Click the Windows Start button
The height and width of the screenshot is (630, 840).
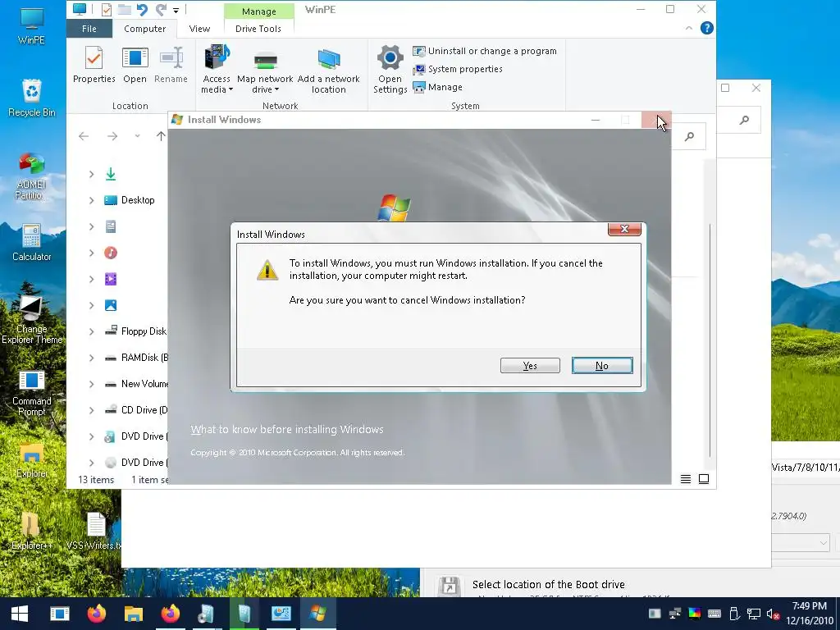click(x=20, y=614)
